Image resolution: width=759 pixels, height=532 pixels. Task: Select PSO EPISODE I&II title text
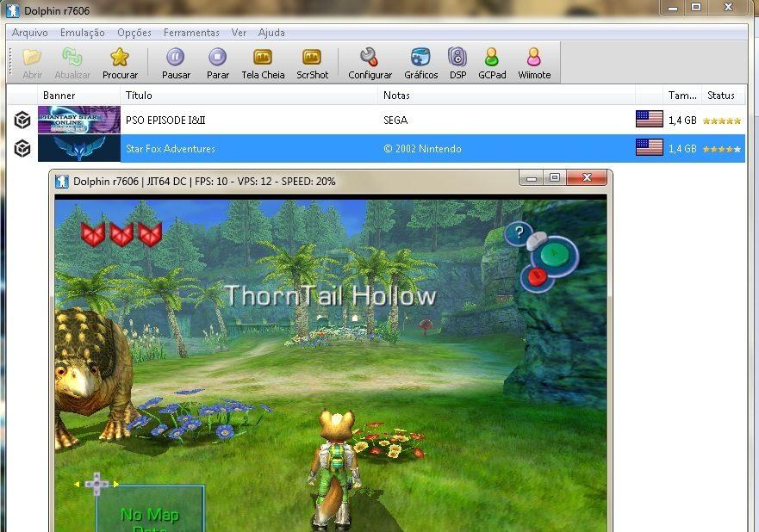[x=165, y=120]
